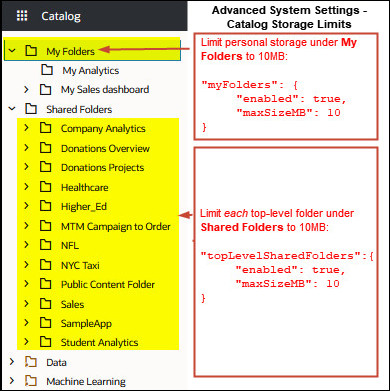390x391 pixels.
Task: Click the NFL folder icon
Action: [45, 245]
